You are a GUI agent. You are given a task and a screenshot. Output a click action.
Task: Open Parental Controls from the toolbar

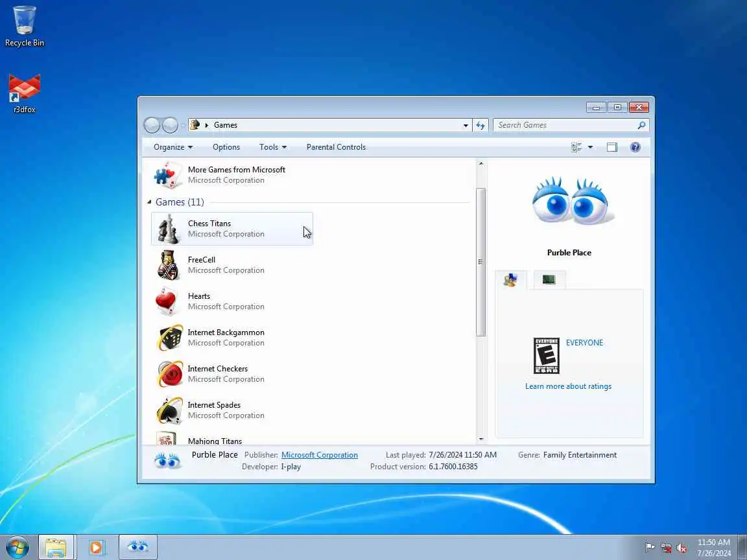coord(336,147)
